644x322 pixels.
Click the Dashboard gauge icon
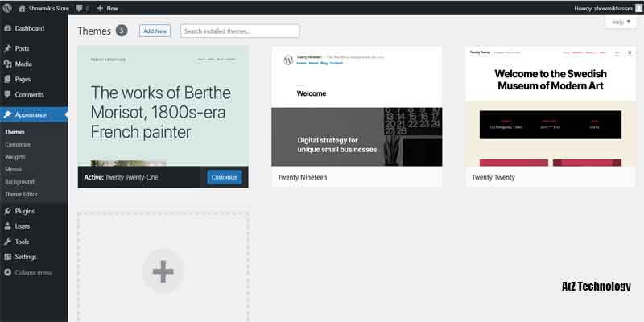pos(7,29)
